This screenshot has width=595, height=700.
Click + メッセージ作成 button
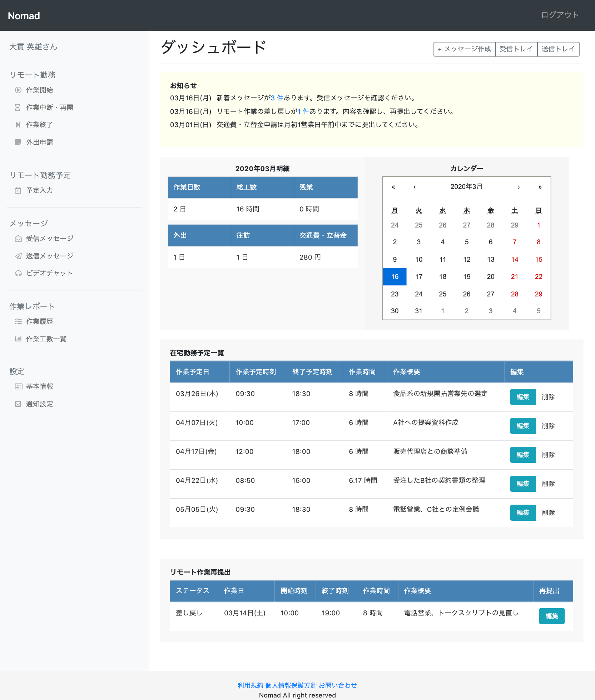tap(465, 49)
